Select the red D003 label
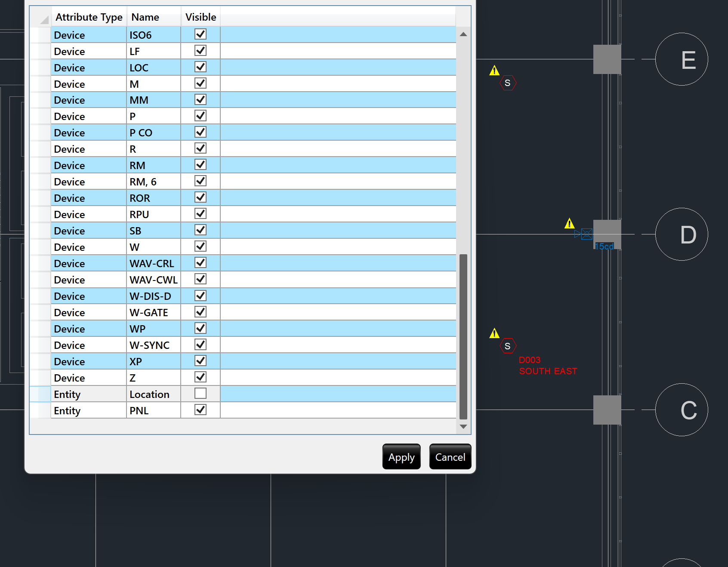The height and width of the screenshot is (567, 728). 530,360
